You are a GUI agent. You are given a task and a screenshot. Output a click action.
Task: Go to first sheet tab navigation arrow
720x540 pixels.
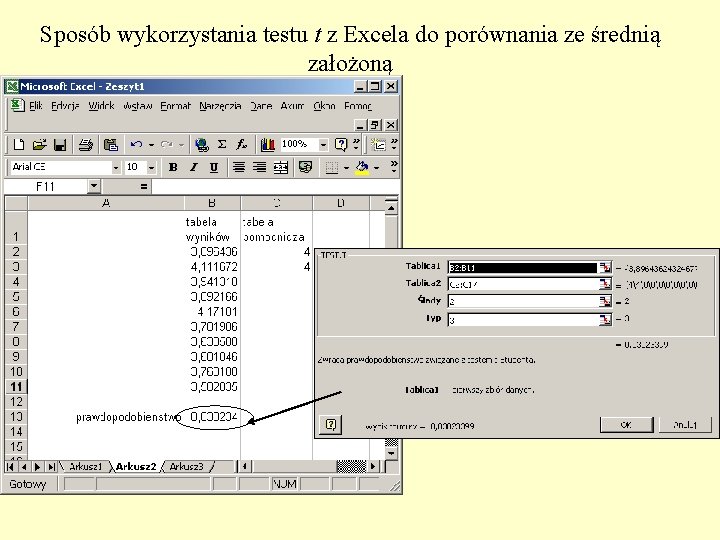click(10, 467)
